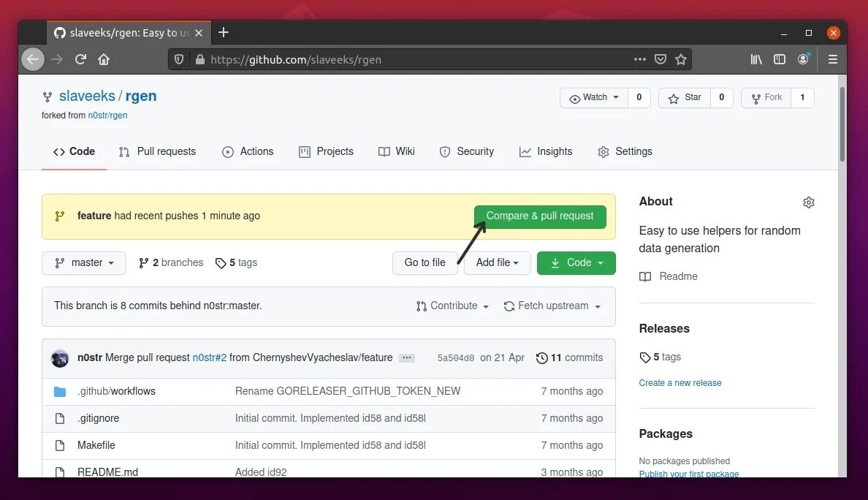Open the Insights tab

coord(545,152)
